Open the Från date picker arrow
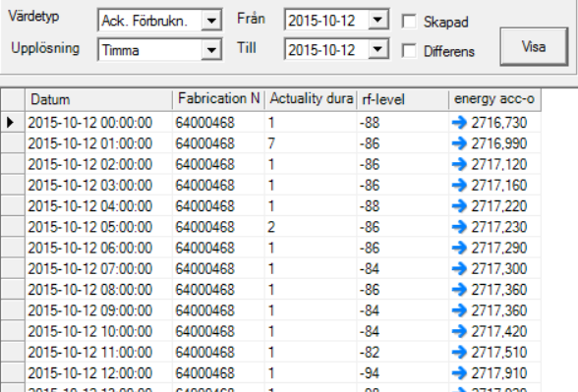This screenshot has width=578, height=392. click(x=377, y=20)
